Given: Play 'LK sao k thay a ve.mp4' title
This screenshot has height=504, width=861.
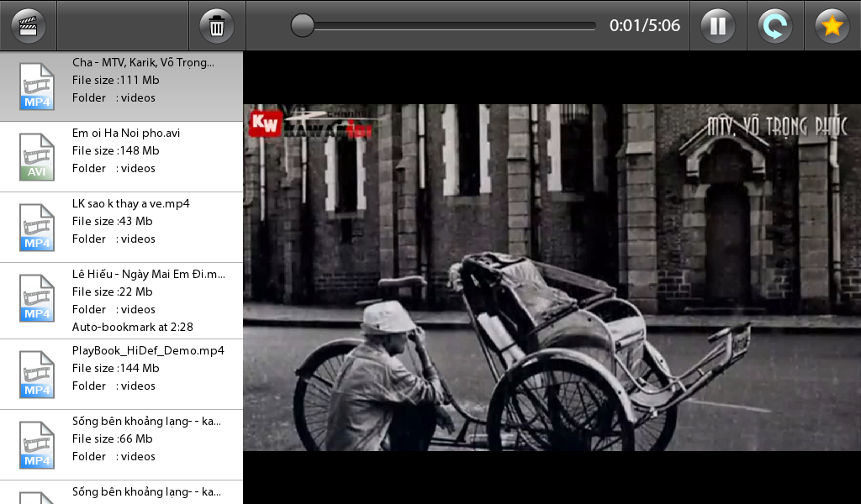Looking at the screenshot, I should point(130,203).
